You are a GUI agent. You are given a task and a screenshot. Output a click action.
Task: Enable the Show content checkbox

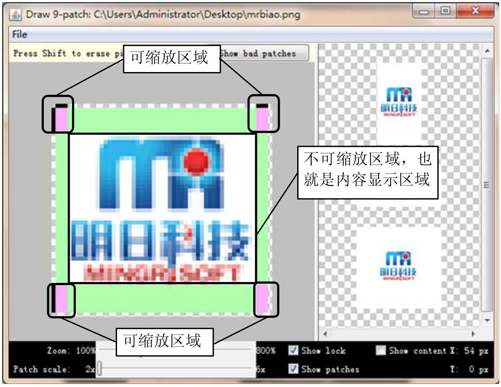(381, 350)
